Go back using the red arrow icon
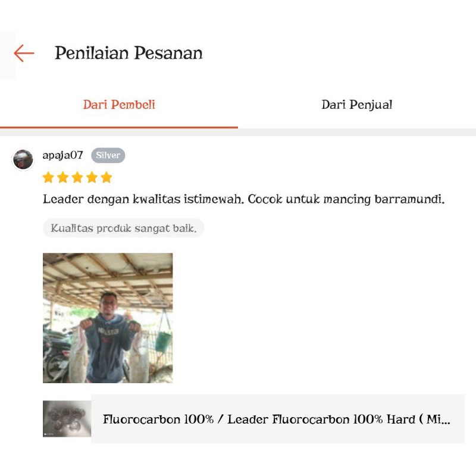Viewport: 476px width, 476px height. click(24, 53)
